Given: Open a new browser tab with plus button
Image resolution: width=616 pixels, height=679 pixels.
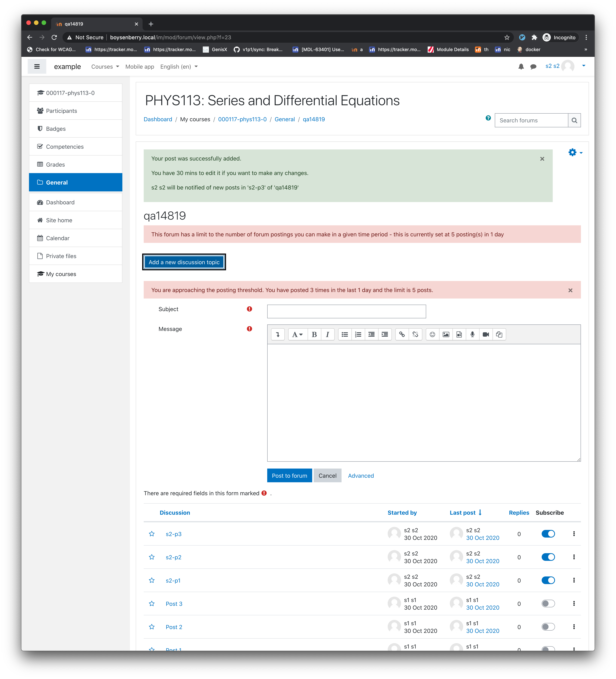Looking at the screenshot, I should [151, 24].
